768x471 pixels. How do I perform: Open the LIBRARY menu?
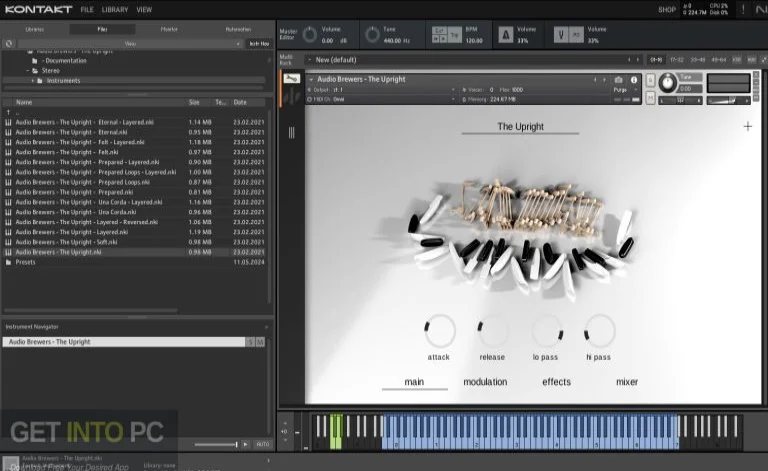pos(115,10)
